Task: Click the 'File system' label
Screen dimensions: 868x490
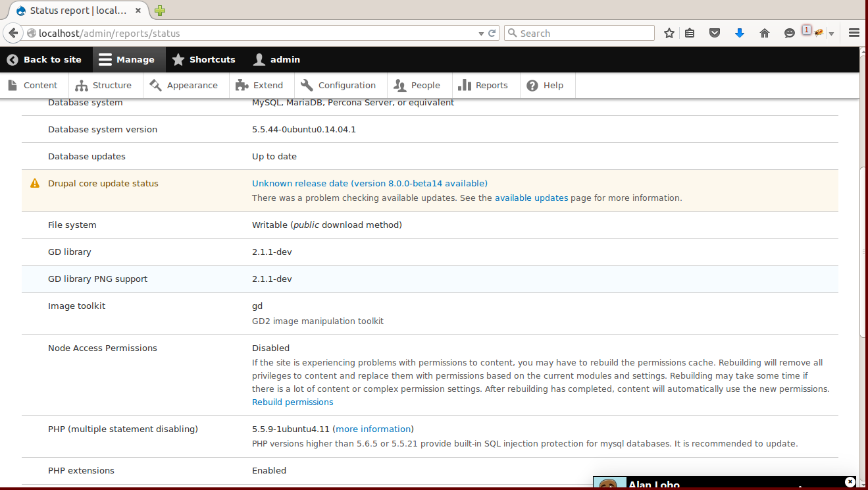Action: (72, 225)
